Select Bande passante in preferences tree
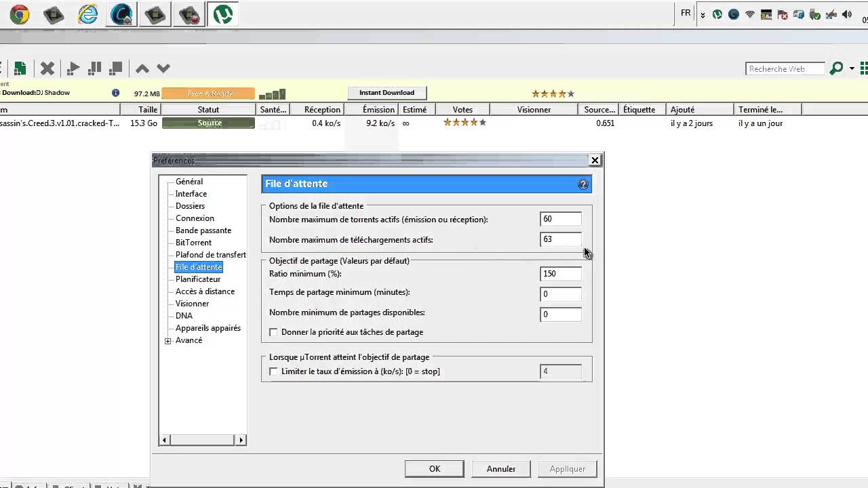 (x=203, y=230)
